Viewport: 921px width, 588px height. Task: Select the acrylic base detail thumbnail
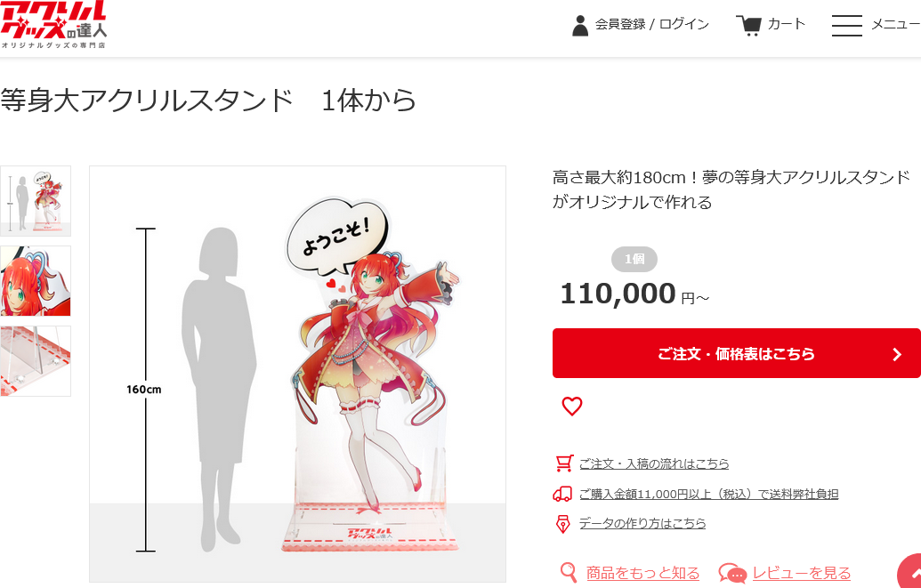[x=36, y=361]
